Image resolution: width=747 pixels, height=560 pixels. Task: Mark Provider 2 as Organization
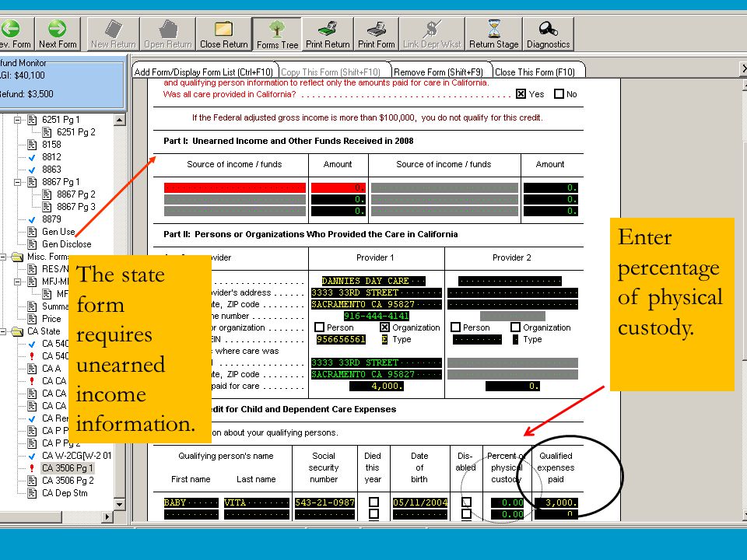click(x=515, y=327)
